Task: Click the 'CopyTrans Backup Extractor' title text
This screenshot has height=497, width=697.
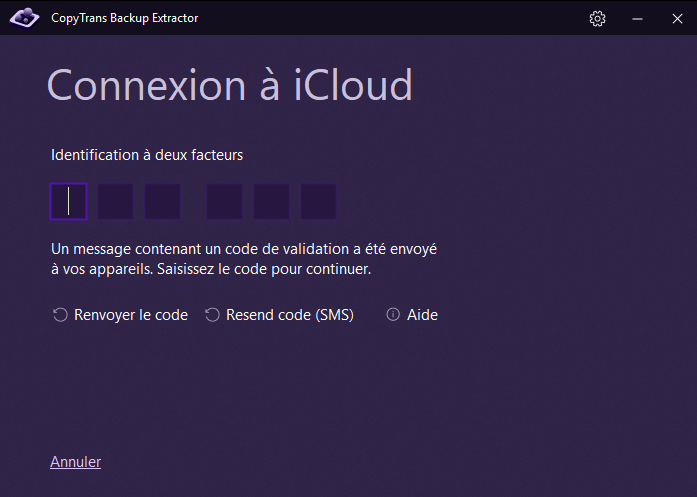Action: tap(124, 18)
